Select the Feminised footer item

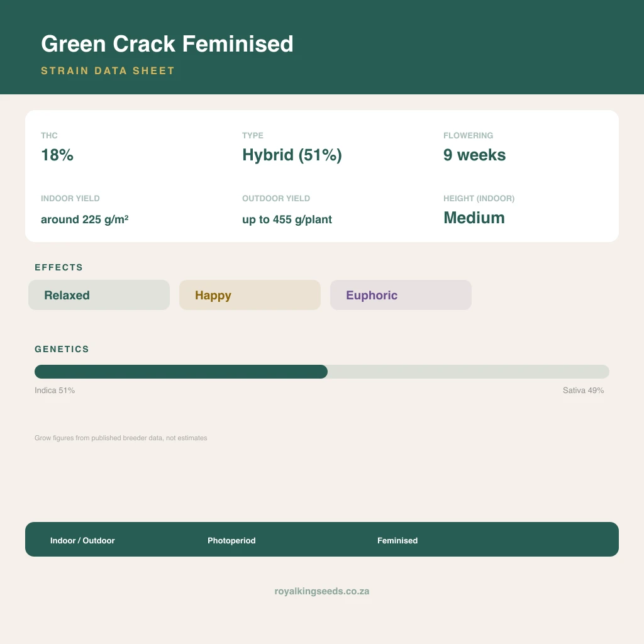[397, 540]
